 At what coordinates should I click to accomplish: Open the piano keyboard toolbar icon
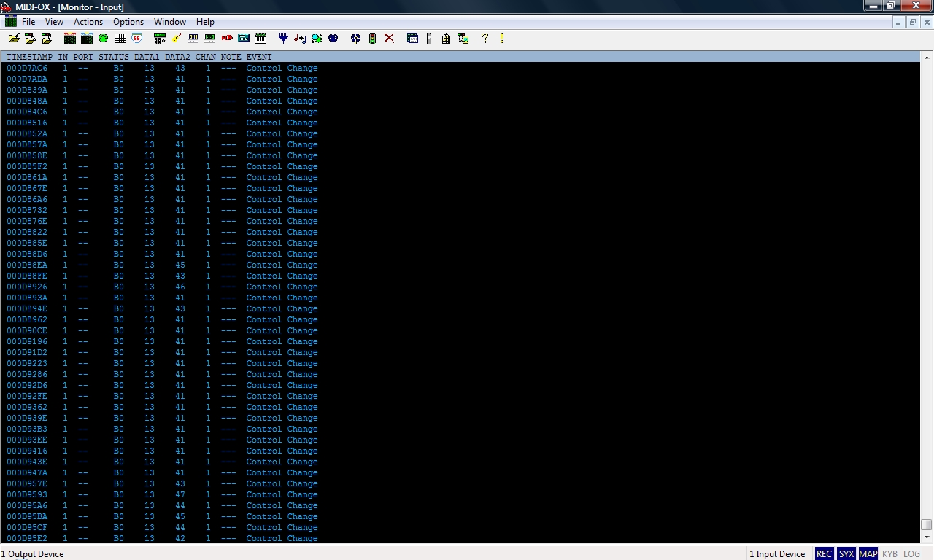pos(260,38)
